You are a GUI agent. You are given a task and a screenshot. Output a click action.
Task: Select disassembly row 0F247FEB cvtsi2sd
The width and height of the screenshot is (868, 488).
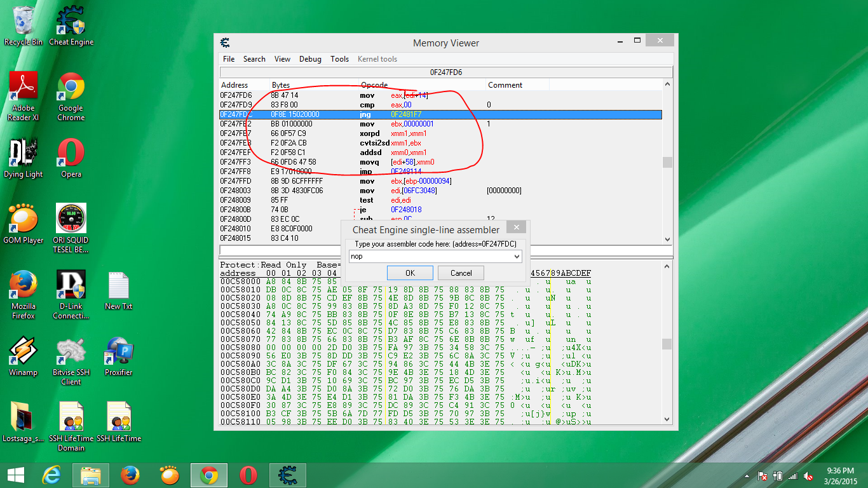[441, 143]
